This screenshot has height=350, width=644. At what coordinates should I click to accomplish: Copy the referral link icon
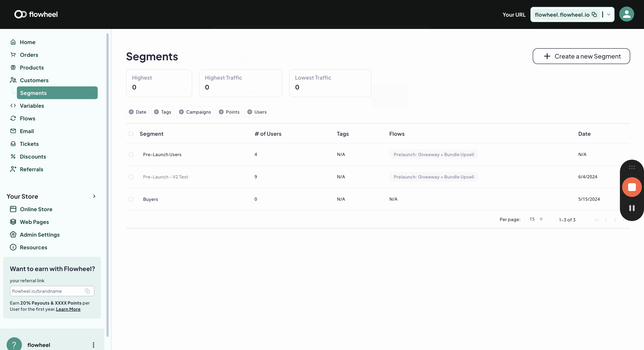(x=87, y=291)
